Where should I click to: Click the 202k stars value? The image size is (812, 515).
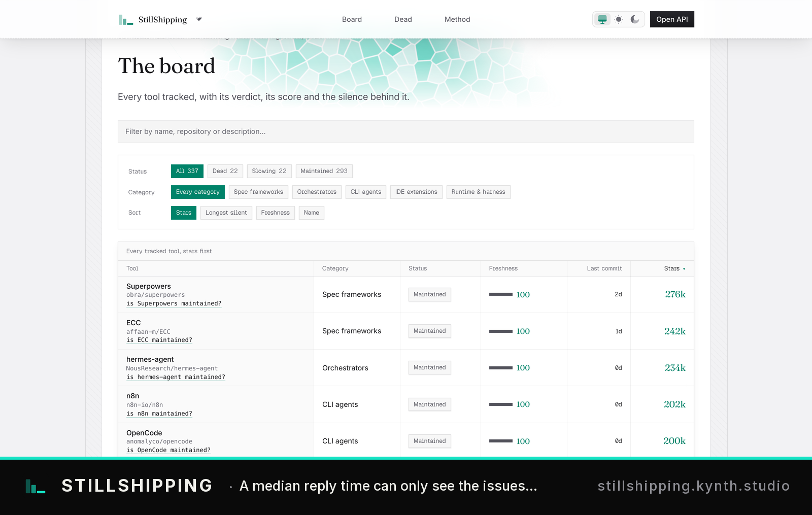pyautogui.click(x=675, y=404)
